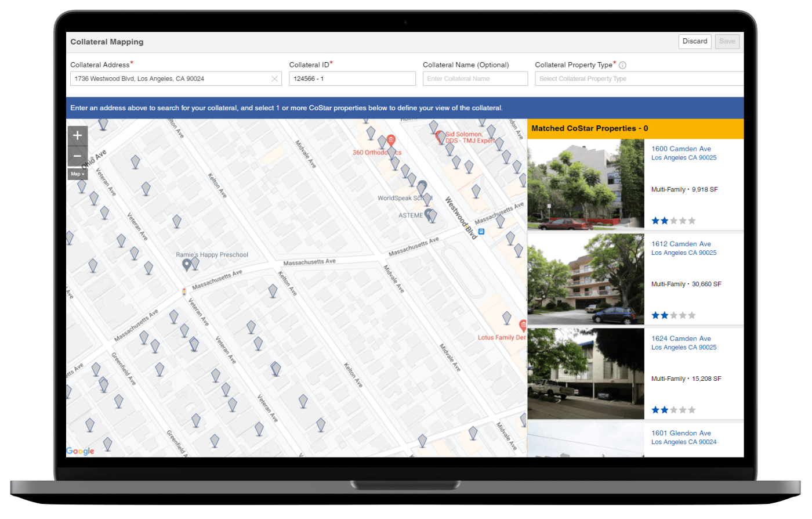Viewport: 812px width, 519px height.
Task: Click the Discard button
Action: (x=694, y=41)
